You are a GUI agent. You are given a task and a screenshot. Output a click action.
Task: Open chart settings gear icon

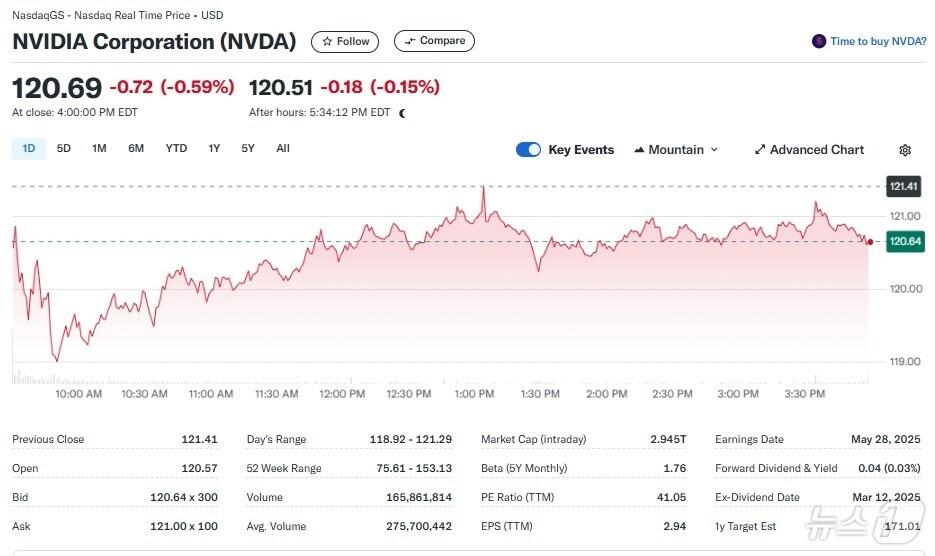point(905,150)
